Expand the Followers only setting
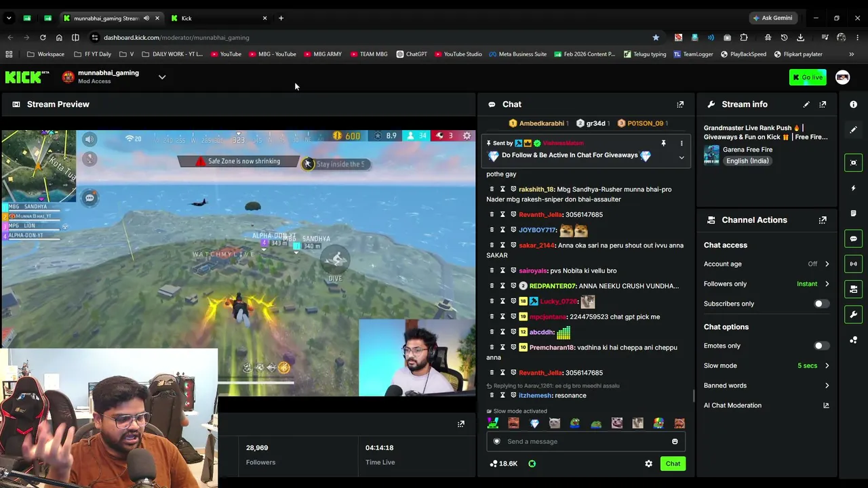This screenshot has height=488, width=868. point(766,284)
